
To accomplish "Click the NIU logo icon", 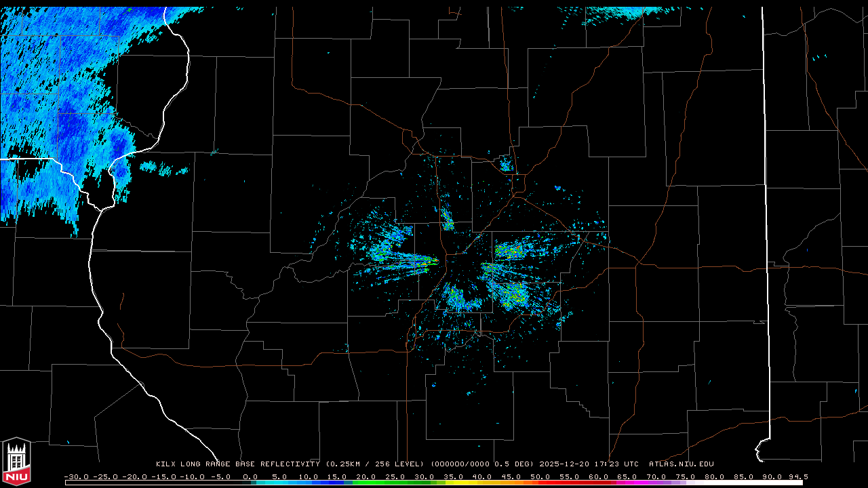I will pyautogui.click(x=16, y=462).
